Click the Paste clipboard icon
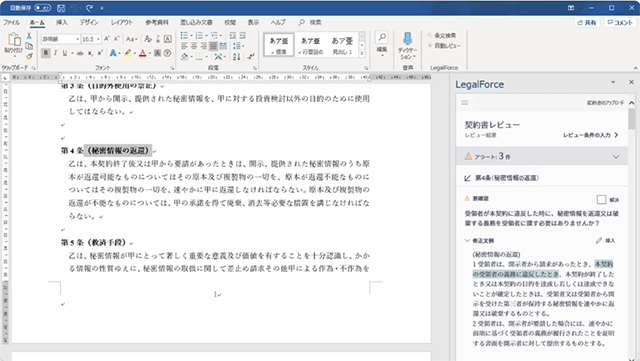The width and height of the screenshot is (640, 361). (14, 40)
